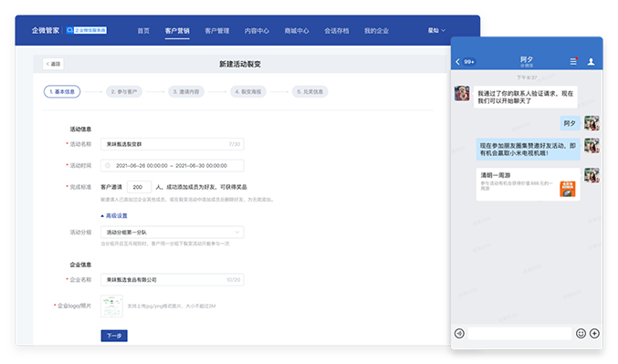
Task: Collapse the 高级设置 section
Action: [x=114, y=215]
